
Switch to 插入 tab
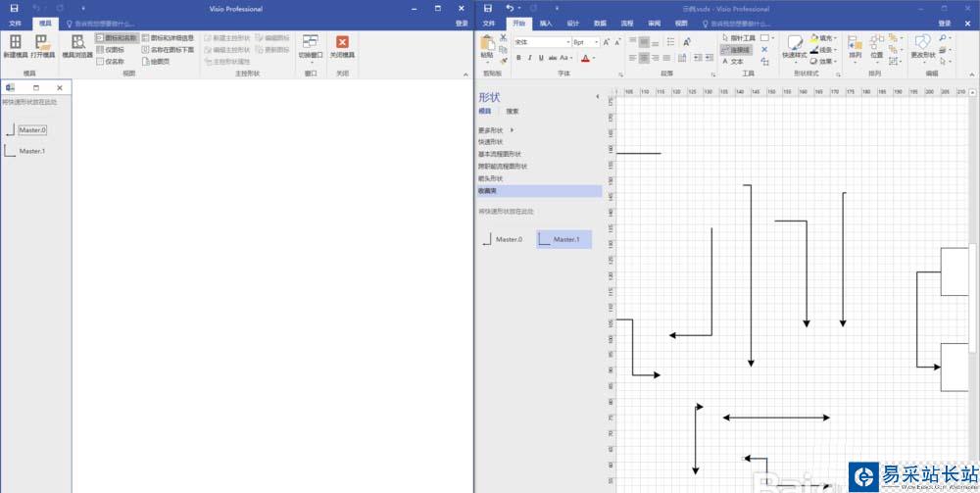click(x=546, y=24)
